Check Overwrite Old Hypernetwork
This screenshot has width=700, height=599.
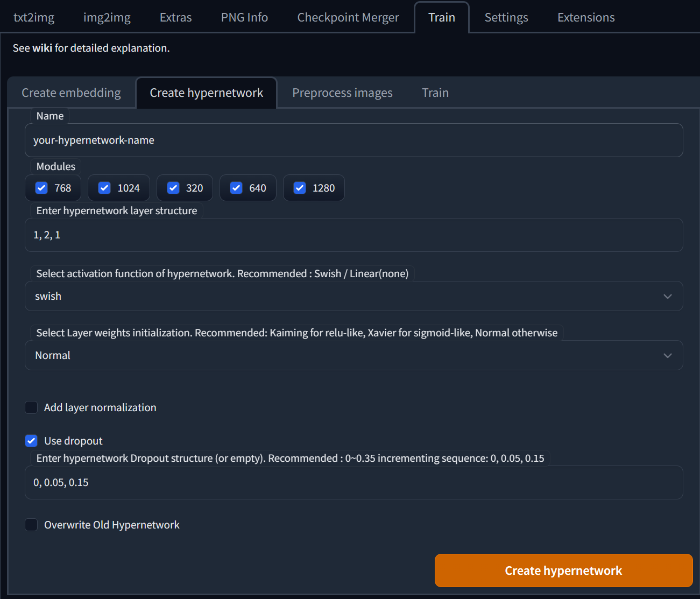pyautogui.click(x=31, y=525)
